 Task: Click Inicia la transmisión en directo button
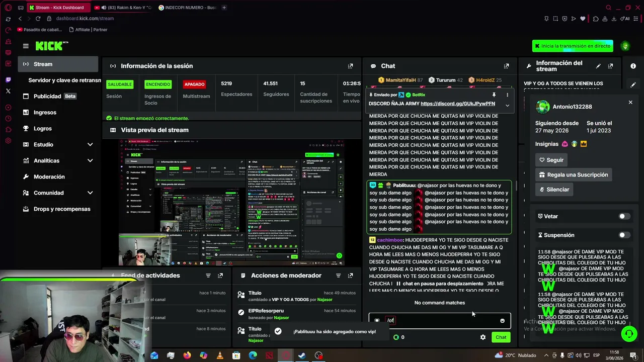[573, 46]
